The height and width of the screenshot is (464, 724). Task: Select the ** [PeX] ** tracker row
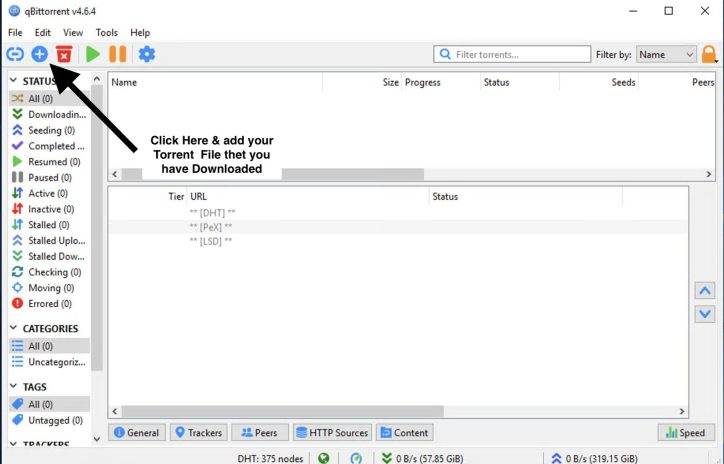pyautogui.click(x=398, y=227)
